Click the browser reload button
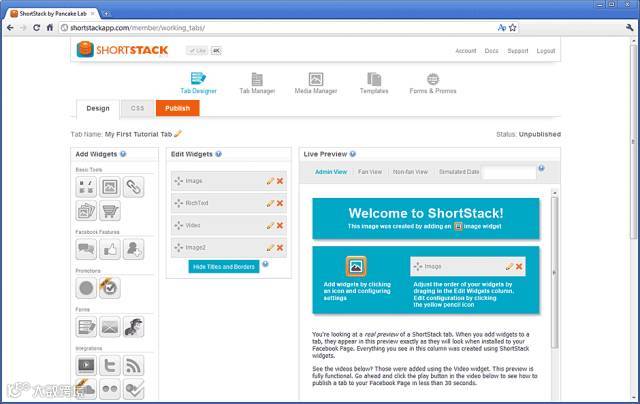The height and width of the screenshot is (404, 640). (x=36, y=28)
